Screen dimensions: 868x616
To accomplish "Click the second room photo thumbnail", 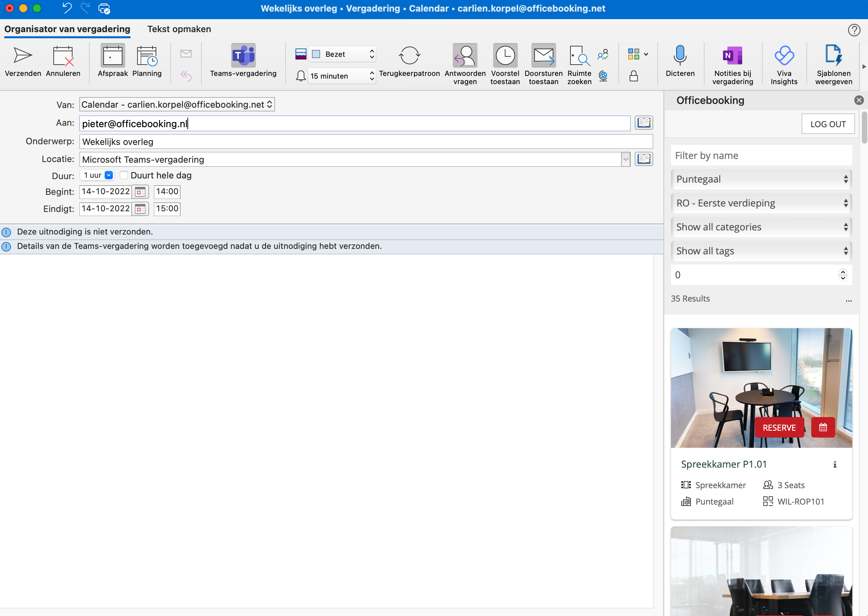I will (761, 571).
